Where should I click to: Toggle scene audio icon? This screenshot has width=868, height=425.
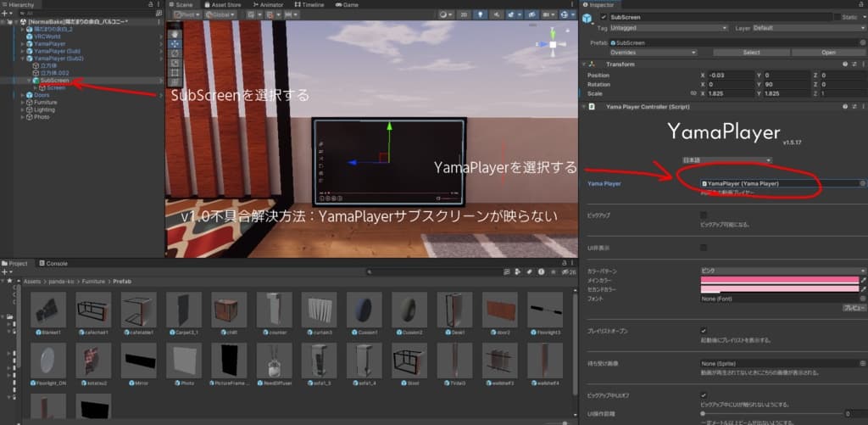[x=496, y=14]
